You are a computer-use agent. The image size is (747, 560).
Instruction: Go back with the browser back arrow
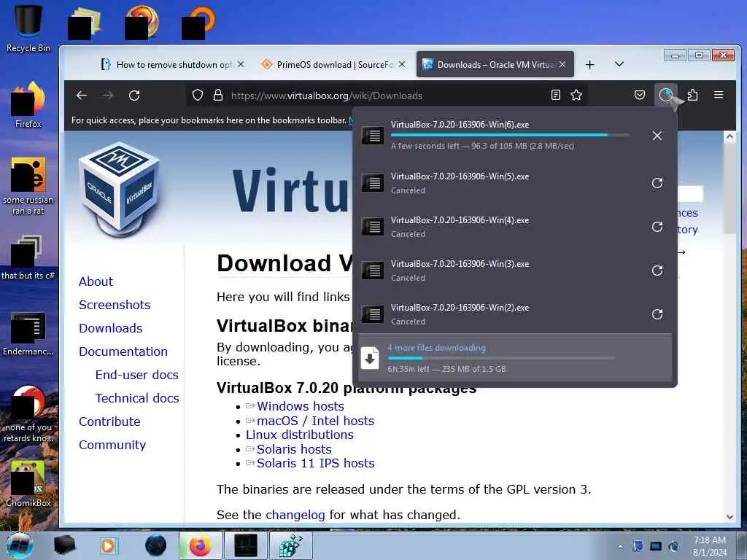[x=82, y=96]
